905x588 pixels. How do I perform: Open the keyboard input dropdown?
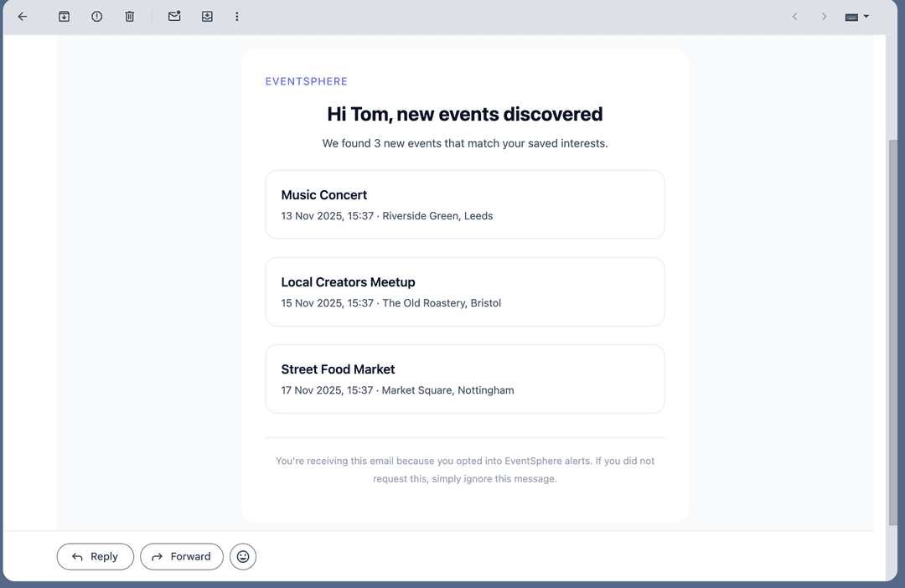(x=856, y=16)
